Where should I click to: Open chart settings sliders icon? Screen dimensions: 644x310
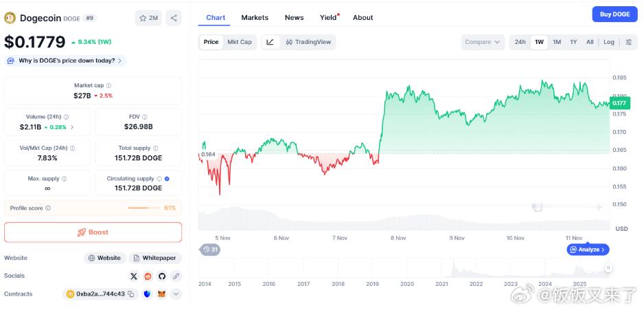[x=628, y=42]
